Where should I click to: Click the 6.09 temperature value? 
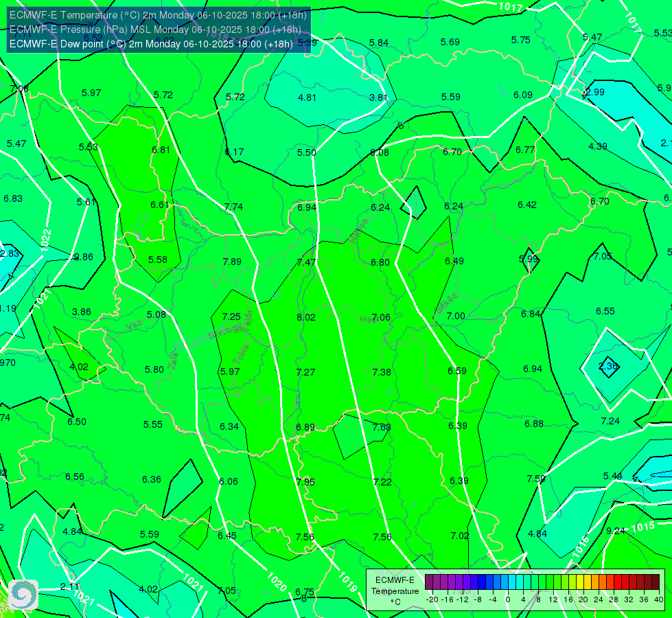523,95
